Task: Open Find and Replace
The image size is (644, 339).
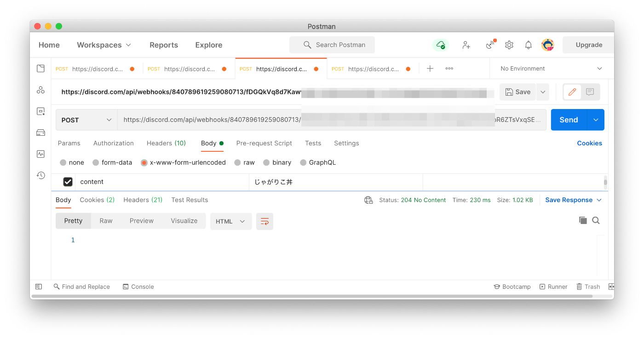Action: (81, 287)
